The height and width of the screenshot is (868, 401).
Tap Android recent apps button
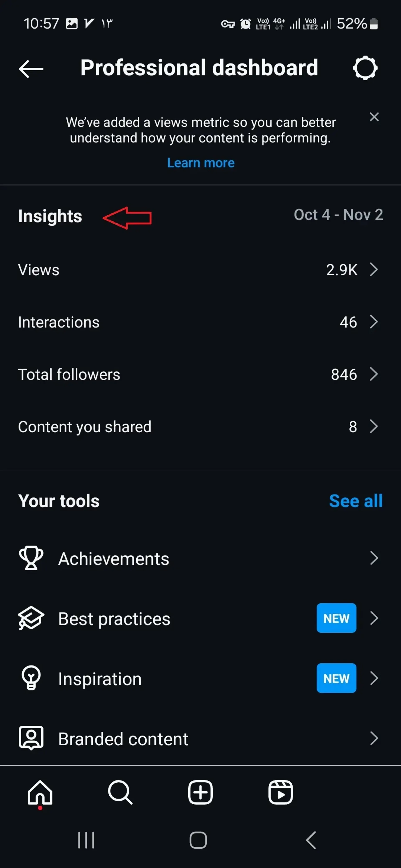pyautogui.click(x=86, y=840)
